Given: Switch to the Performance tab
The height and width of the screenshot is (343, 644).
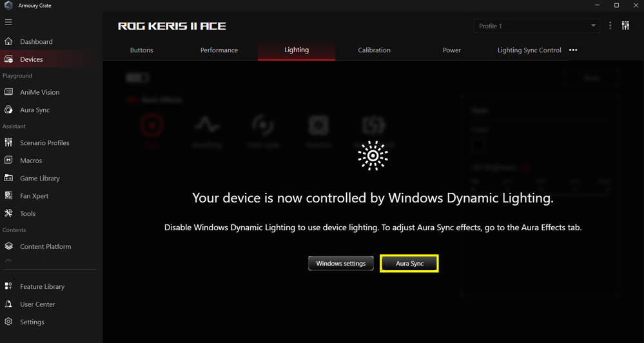Looking at the screenshot, I should (x=219, y=50).
